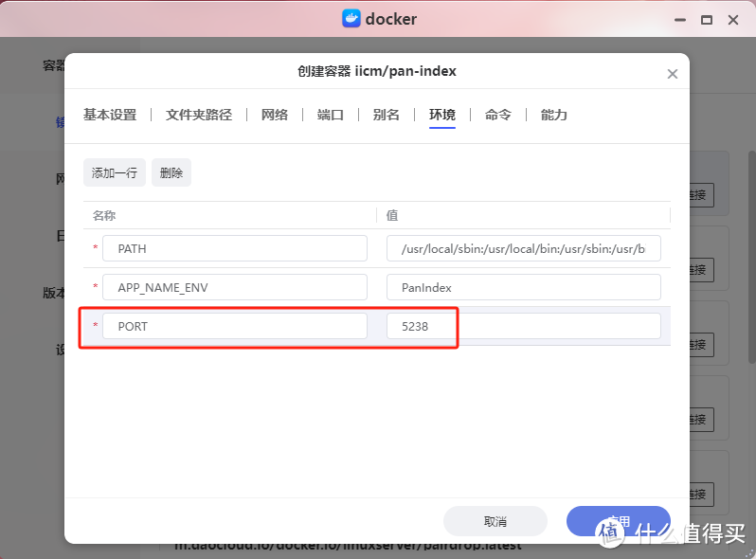Click the APP_NAME_ENV name field
This screenshot has height=559, width=756.
235,287
